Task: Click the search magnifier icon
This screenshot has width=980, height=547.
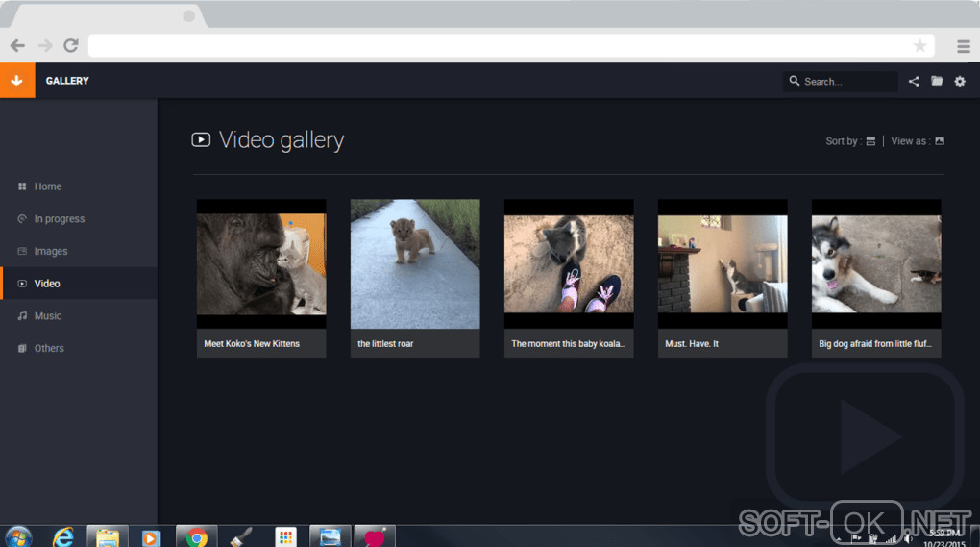Action: point(795,81)
